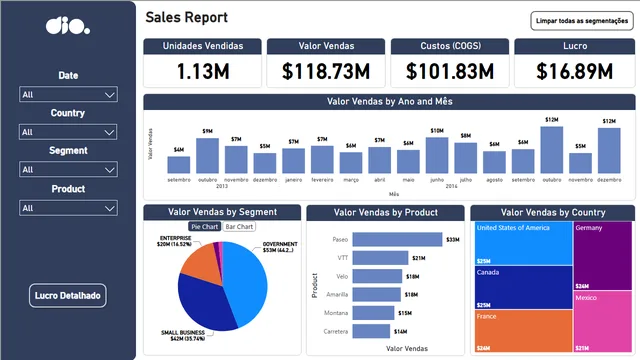Viewport: 640px width, 360px height.
Task: Click the setembro 2014 bar ($6M)
Action: pyautogui.click(x=523, y=161)
